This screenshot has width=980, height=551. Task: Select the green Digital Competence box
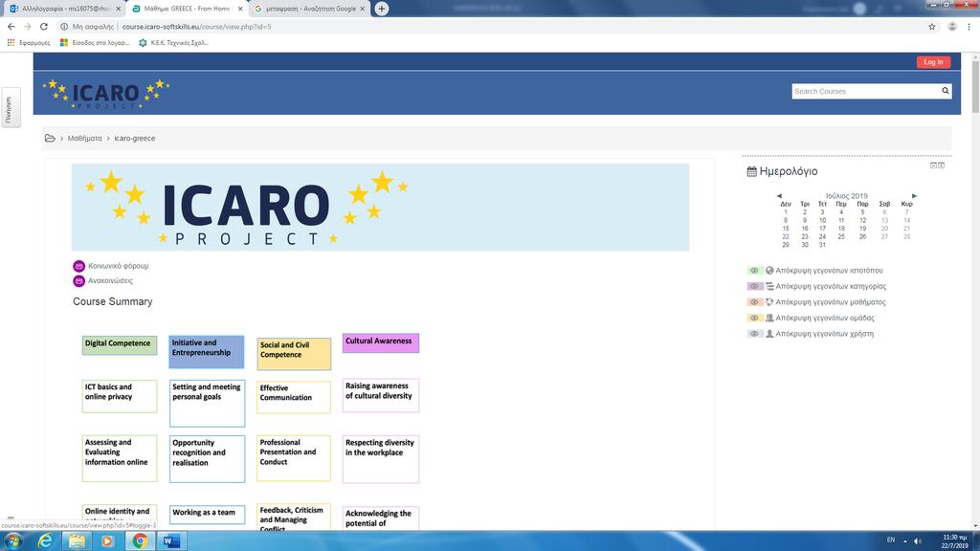pyautogui.click(x=120, y=345)
